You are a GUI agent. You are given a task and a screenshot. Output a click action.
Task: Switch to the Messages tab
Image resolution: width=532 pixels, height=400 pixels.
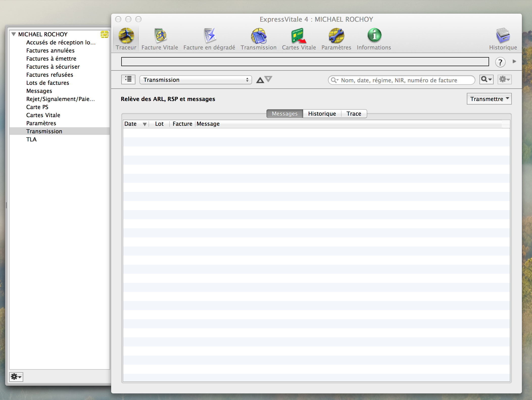[x=285, y=114]
